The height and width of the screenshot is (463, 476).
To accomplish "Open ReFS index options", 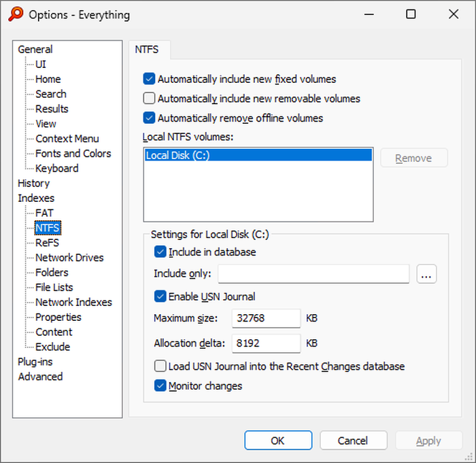I will pos(47,243).
